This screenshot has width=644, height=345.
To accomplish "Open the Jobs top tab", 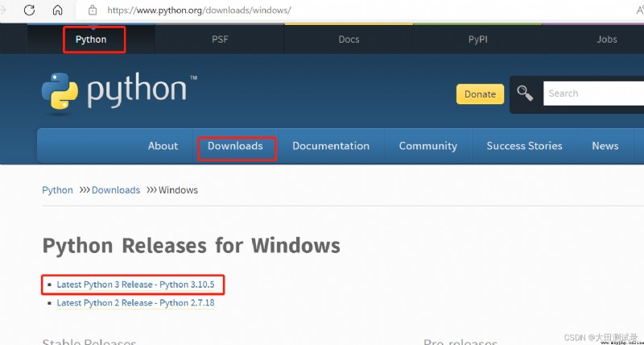I will pyautogui.click(x=607, y=39).
